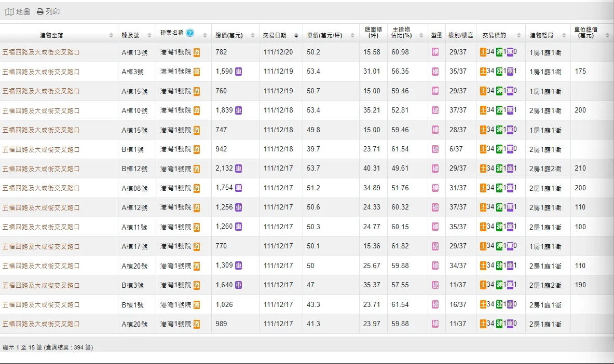
Task: Click the orange 資 icon in the 782 row
Action: coord(197,52)
